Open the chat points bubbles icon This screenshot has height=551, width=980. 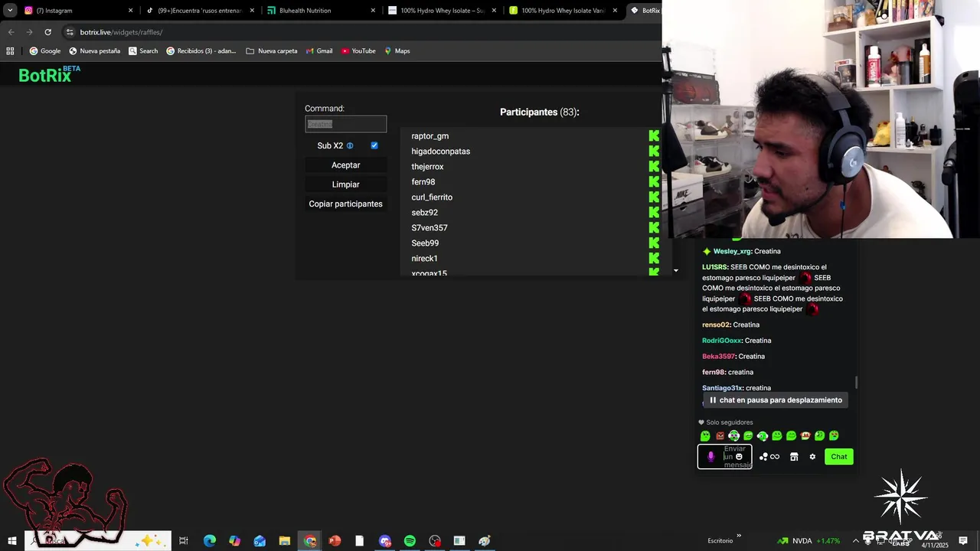coord(763,457)
